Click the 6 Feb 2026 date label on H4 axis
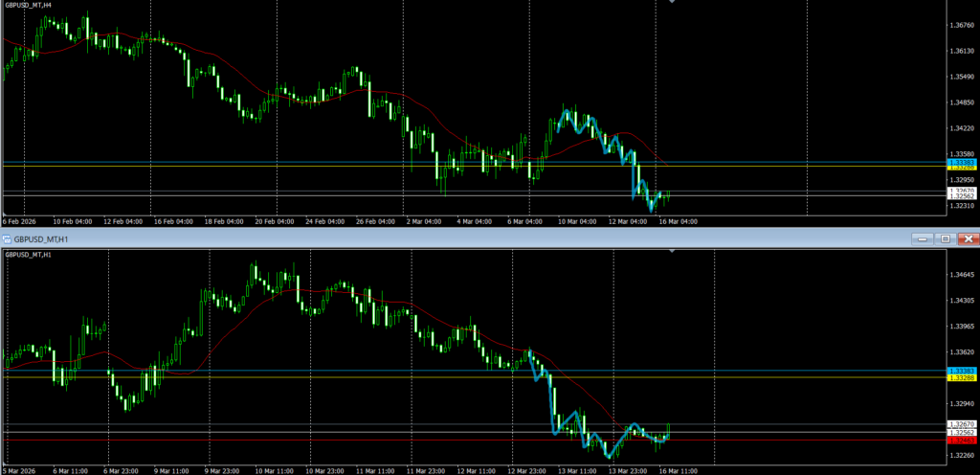This screenshot has height=475, width=980. [21, 222]
